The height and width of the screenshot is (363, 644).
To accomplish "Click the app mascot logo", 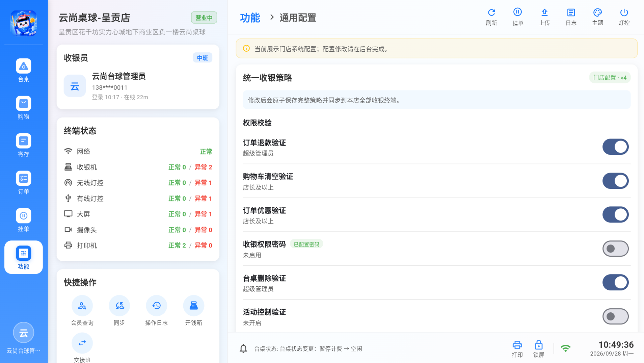I will click(23, 23).
